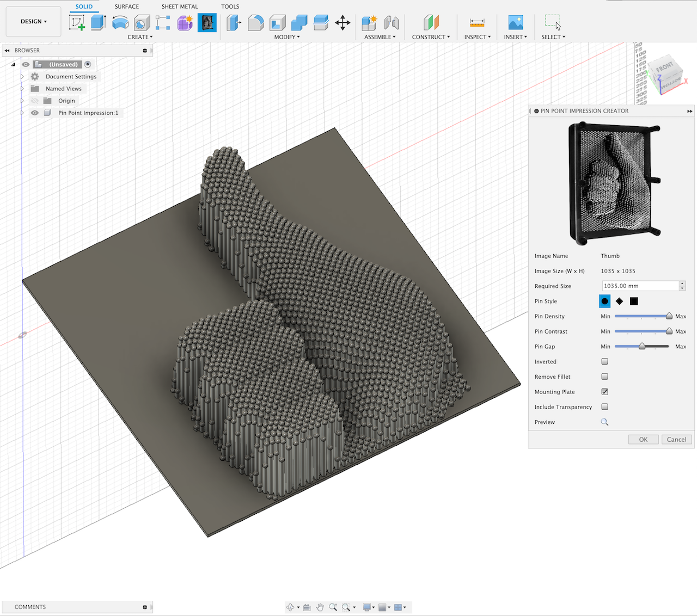This screenshot has height=616, width=697.
Task: Click the Pin Point Impression add-in icon
Action: (207, 22)
